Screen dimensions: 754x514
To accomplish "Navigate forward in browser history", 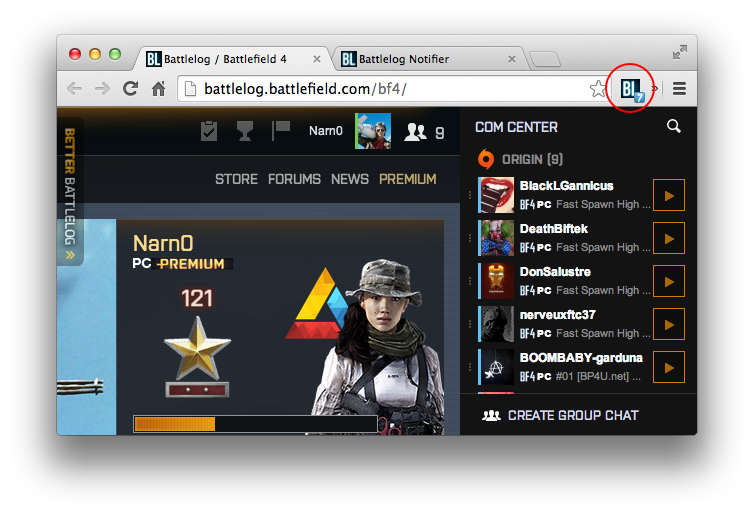I will pyautogui.click(x=102, y=88).
